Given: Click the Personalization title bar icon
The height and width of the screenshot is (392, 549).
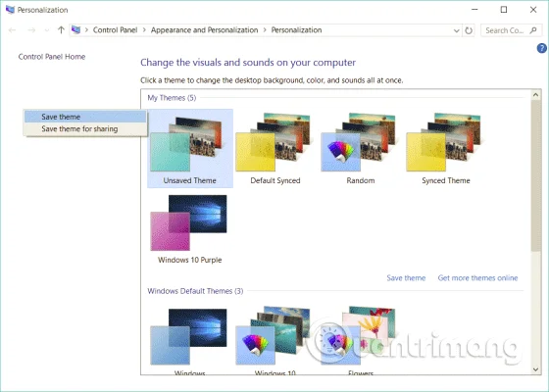Looking at the screenshot, I should coord(10,10).
